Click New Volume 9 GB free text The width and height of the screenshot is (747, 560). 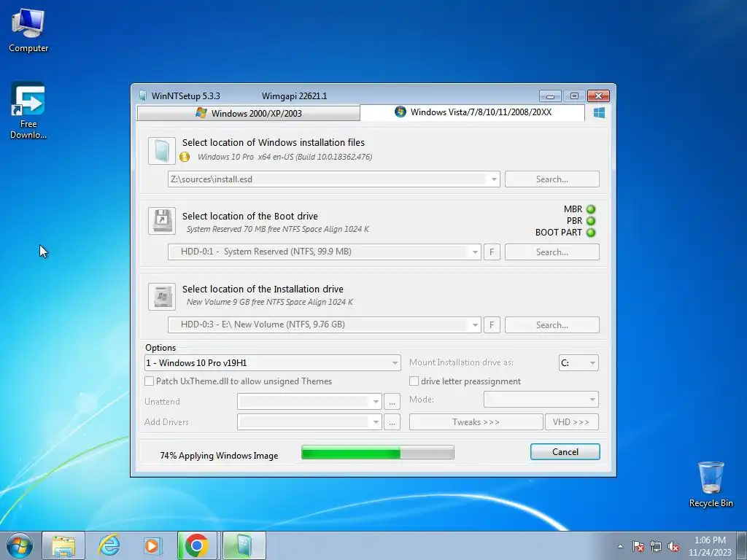[x=270, y=302]
